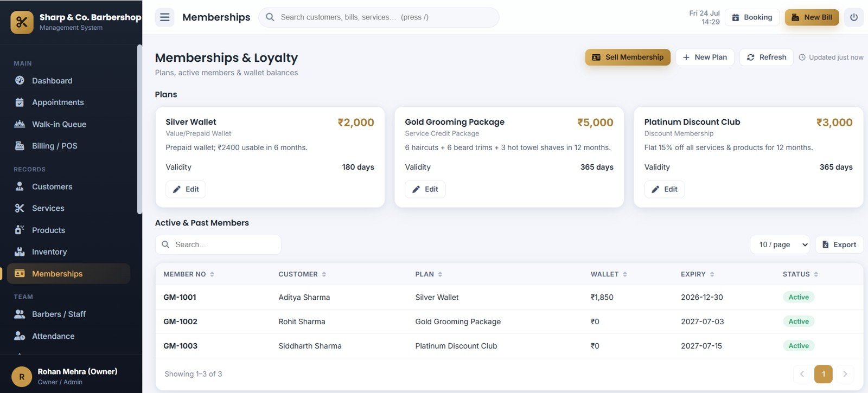Edit the Gold Grooming Package plan
The image size is (868, 393).
(x=425, y=189)
